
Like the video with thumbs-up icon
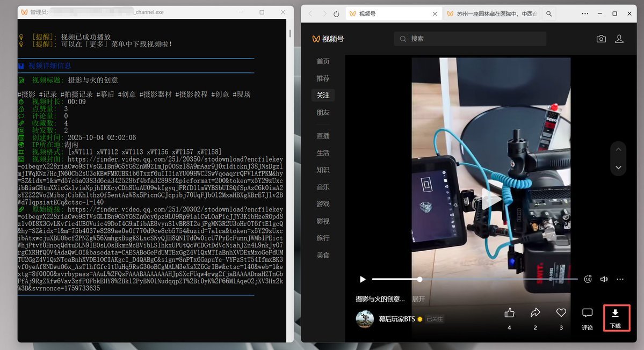click(509, 312)
